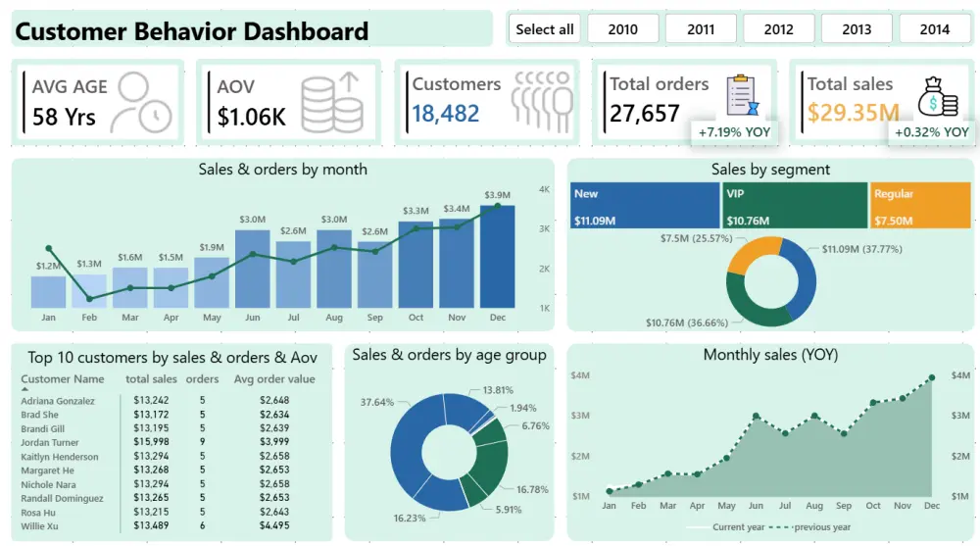Image resolution: width=980 pixels, height=546 pixels.
Task: Click the Customer Behavior Dashboard title
Action: (192, 31)
